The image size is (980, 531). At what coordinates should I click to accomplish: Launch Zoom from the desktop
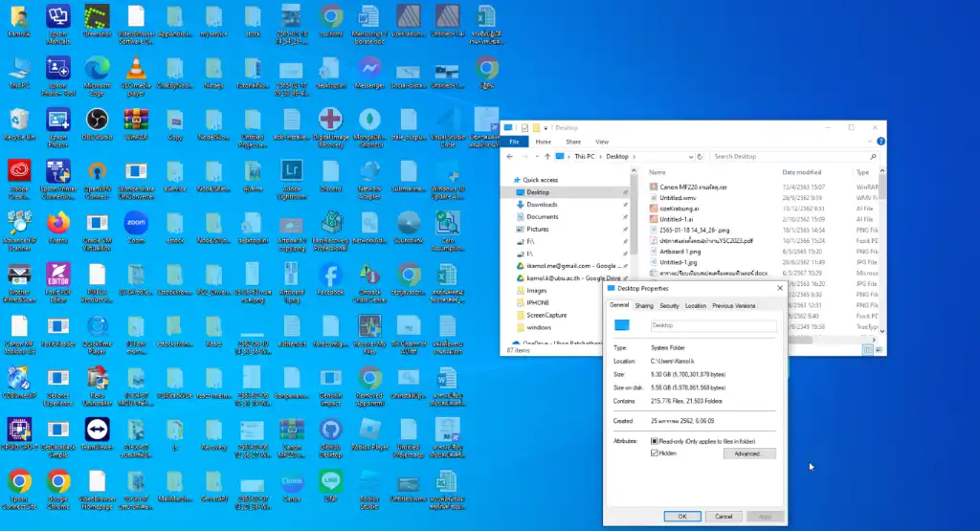(136, 228)
